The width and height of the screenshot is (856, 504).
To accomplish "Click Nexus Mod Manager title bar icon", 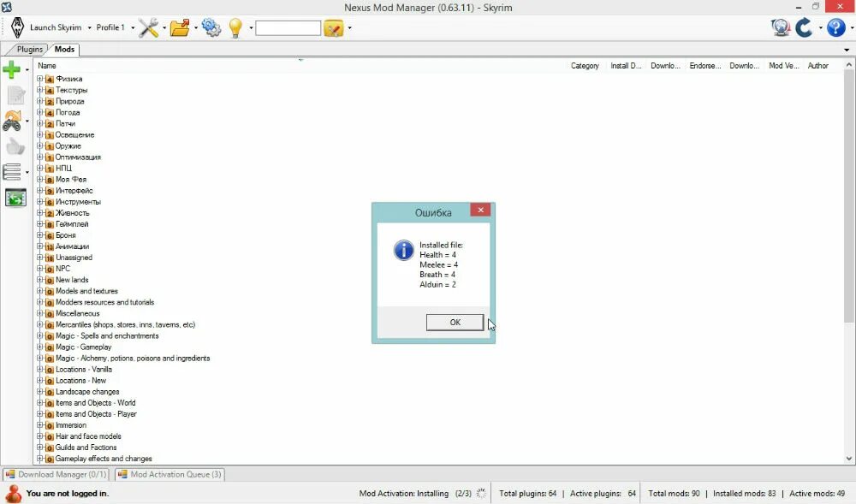I will coord(7,7).
